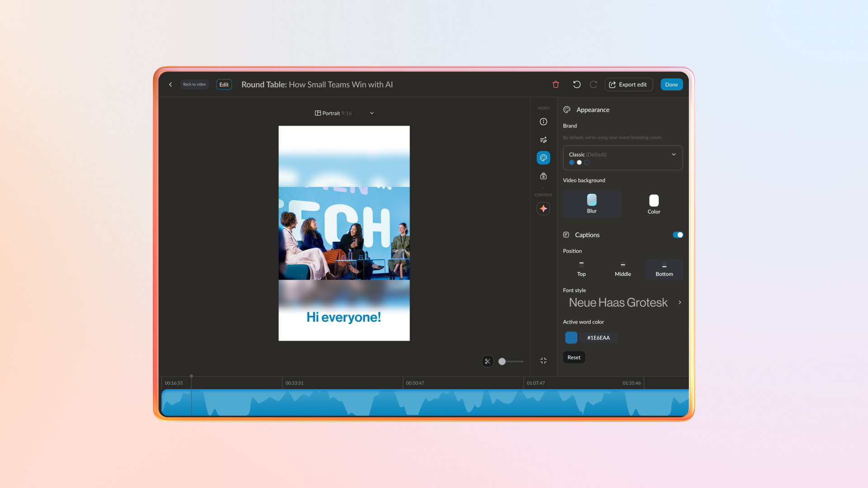868x488 pixels.
Task: Click the undo arrow icon
Action: coord(576,84)
